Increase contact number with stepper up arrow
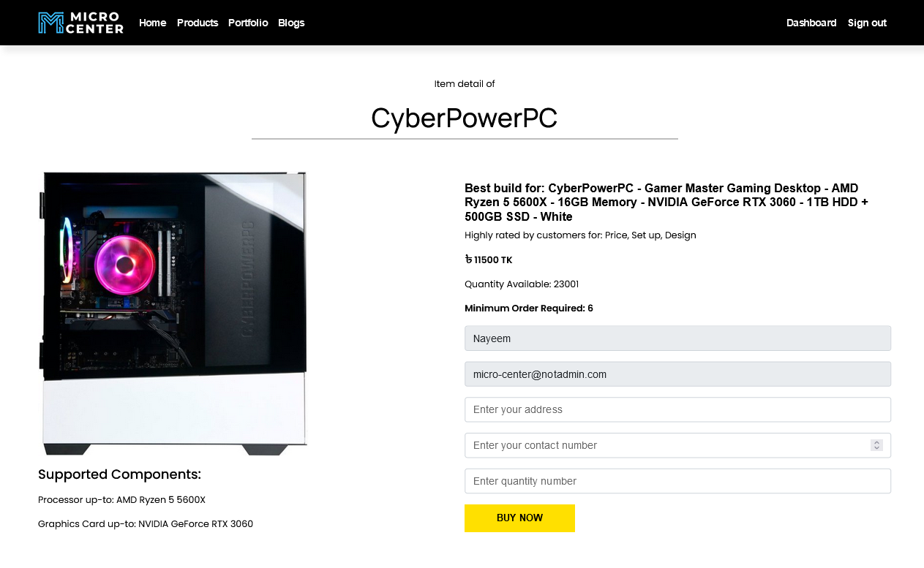 [876, 442]
